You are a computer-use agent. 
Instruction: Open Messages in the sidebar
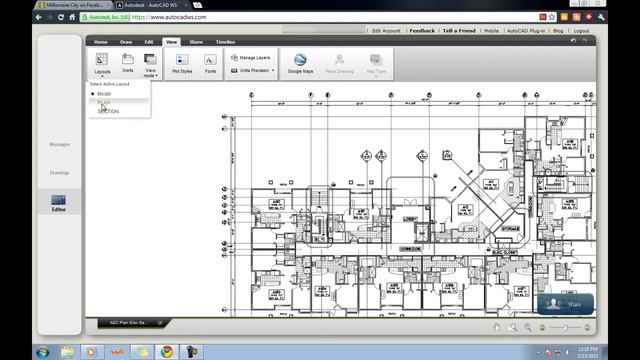pos(60,144)
